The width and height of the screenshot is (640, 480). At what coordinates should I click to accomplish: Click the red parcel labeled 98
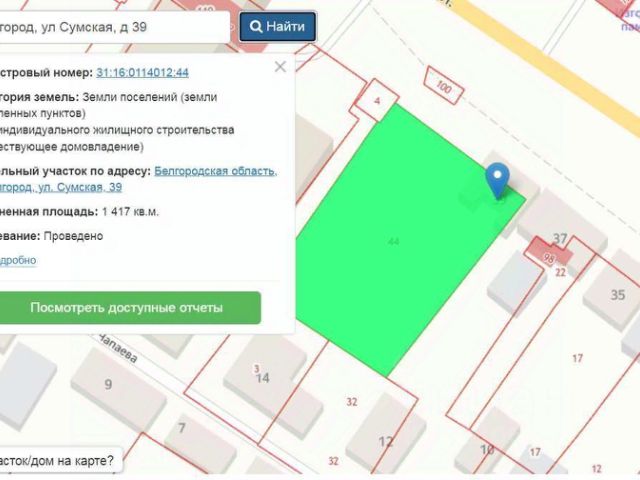point(549,253)
